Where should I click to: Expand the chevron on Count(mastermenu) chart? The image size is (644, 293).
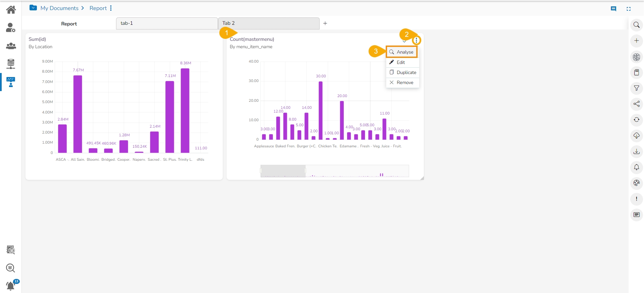coord(405,41)
